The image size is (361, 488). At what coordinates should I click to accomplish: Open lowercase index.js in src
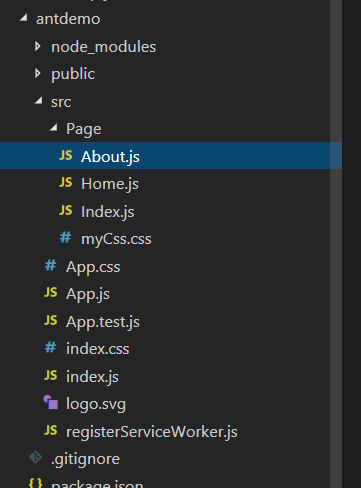click(x=92, y=377)
